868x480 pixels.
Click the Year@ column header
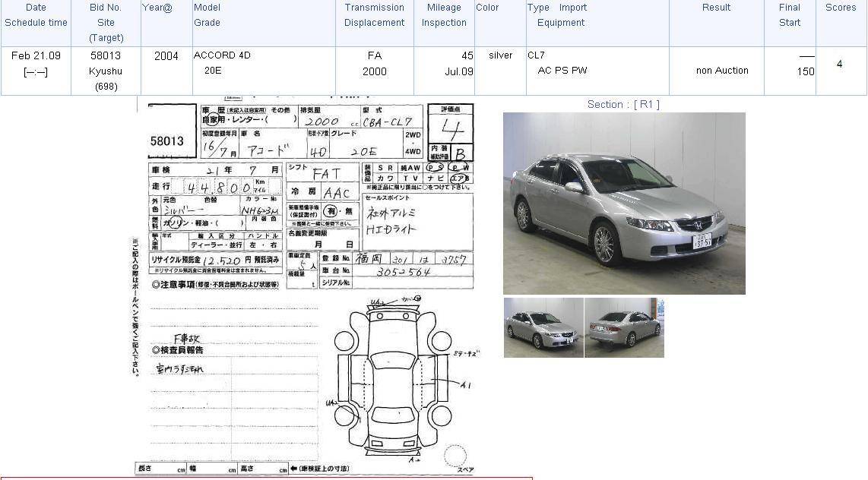tap(158, 8)
